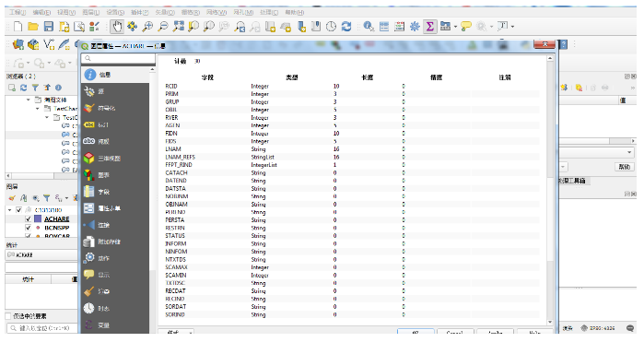Screen dimensions: 644x342
Task: Collapse all items in browser panel
Action: point(47,88)
